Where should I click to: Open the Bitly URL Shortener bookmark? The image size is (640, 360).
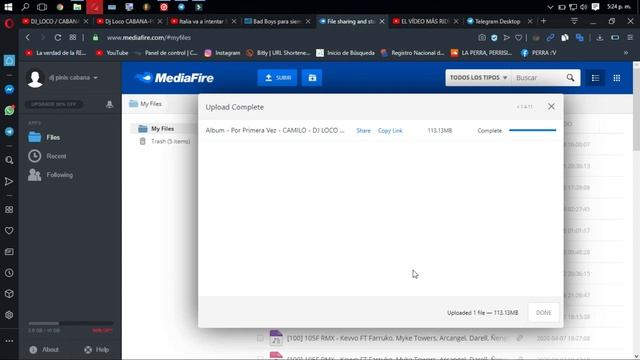[278, 53]
